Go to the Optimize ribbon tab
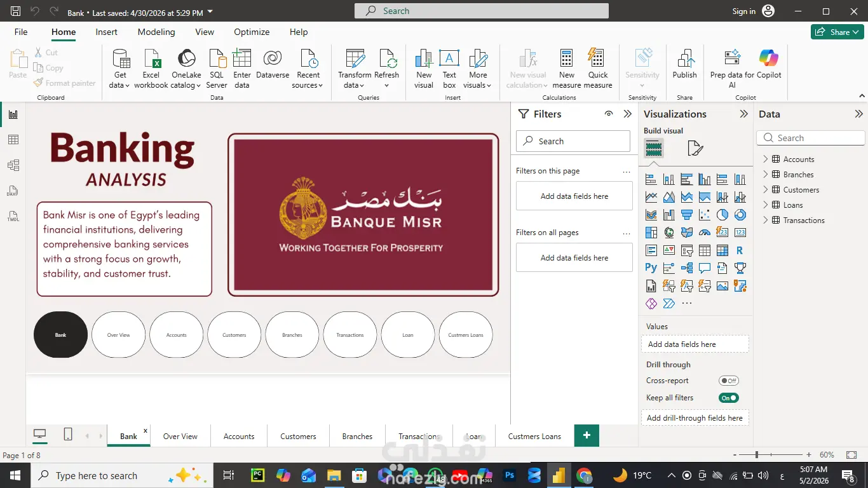The height and width of the screenshot is (488, 868). click(x=252, y=32)
